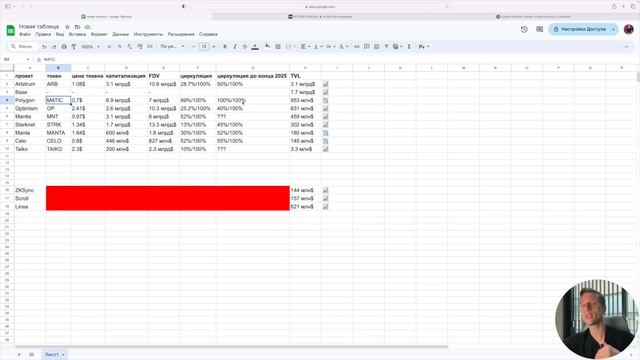The image size is (640, 360).
Task: Open the Данные menu
Action: click(x=120, y=34)
